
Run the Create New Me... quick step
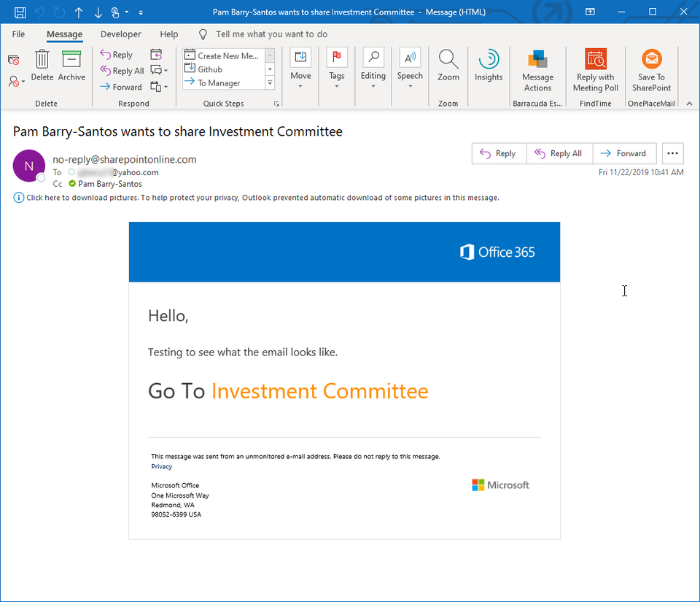pos(222,55)
